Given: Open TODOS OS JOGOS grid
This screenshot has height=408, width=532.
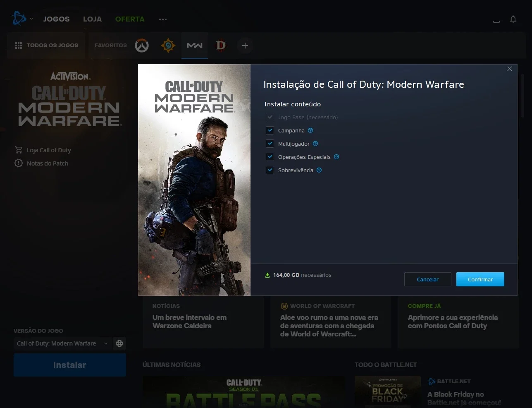Looking at the screenshot, I should 46,46.
